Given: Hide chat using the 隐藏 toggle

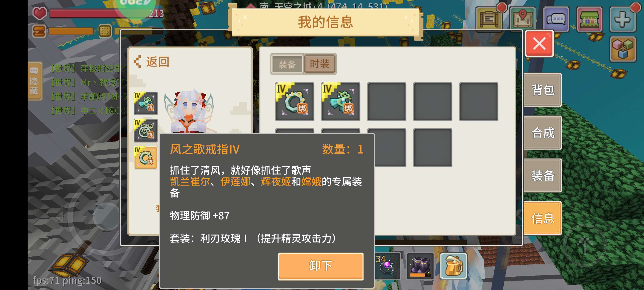Looking at the screenshot, I should pyautogui.click(x=34, y=81).
